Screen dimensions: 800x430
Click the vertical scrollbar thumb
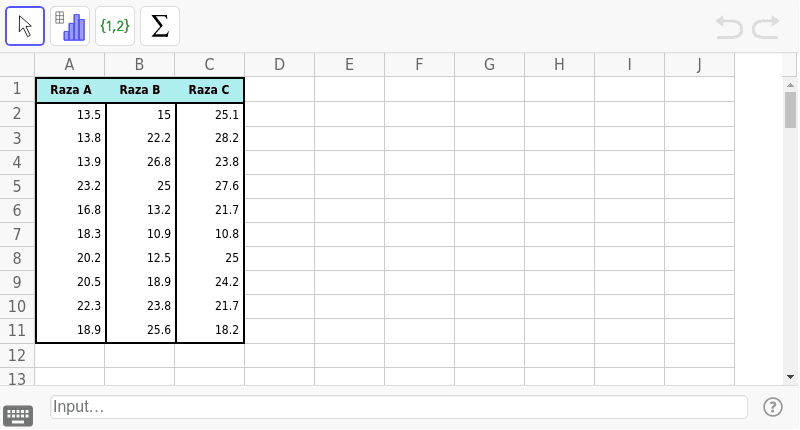790,110
